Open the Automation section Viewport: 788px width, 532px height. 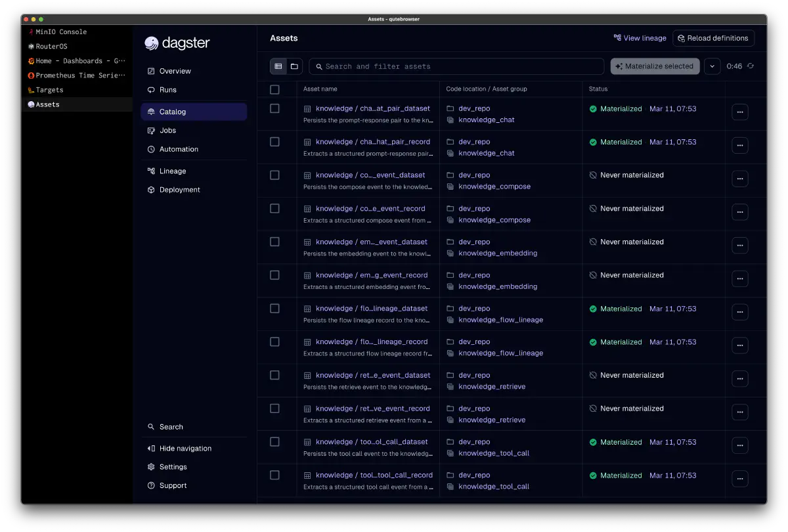coord(194,149)
